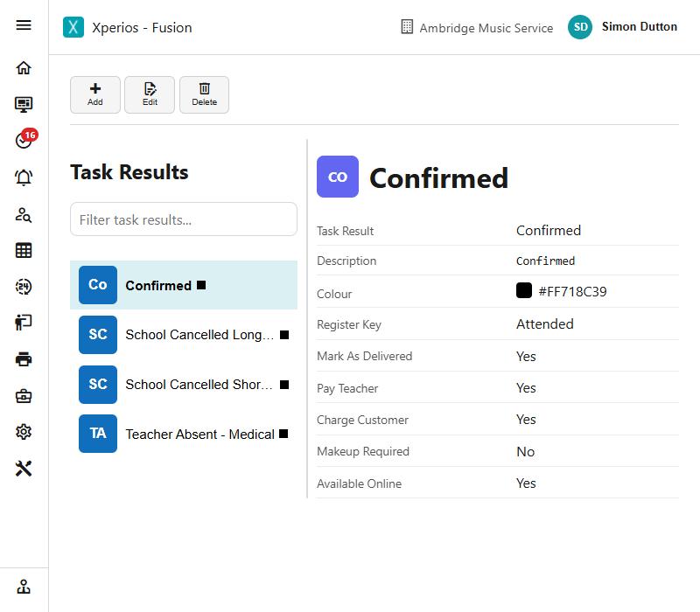Image resolution: width=700 pixels, height=612 pixels.
Task: Open the organisation icon at sidebar bottom
Action: pos(24,587)
